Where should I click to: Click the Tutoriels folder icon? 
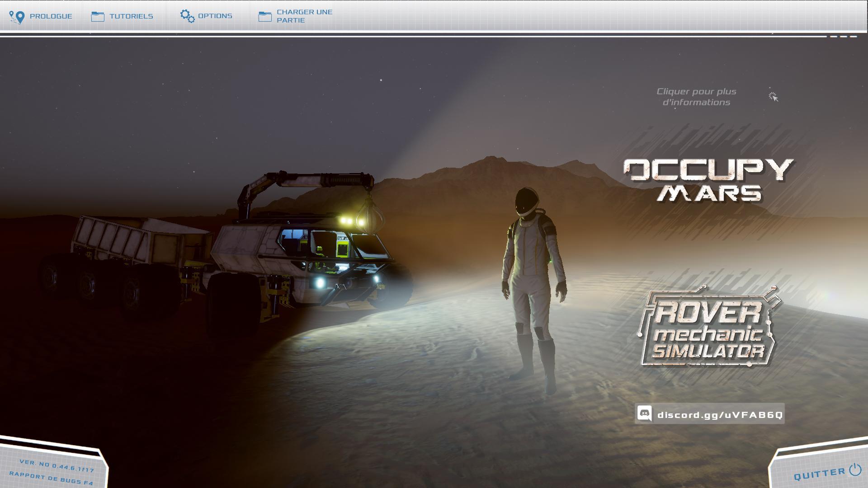[x=98, y=17]
